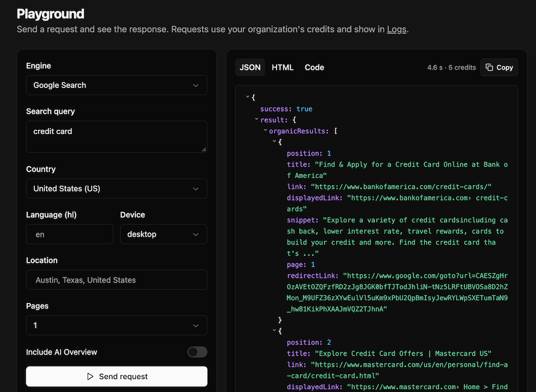This screenshot has width=536, height=392.
Task: Collapse the position 2 result object
Action: click(x=274, y=330)
